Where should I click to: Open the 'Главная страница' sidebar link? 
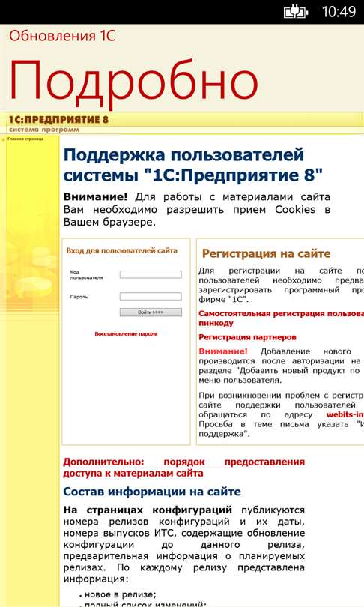click(x=25, y=139)
